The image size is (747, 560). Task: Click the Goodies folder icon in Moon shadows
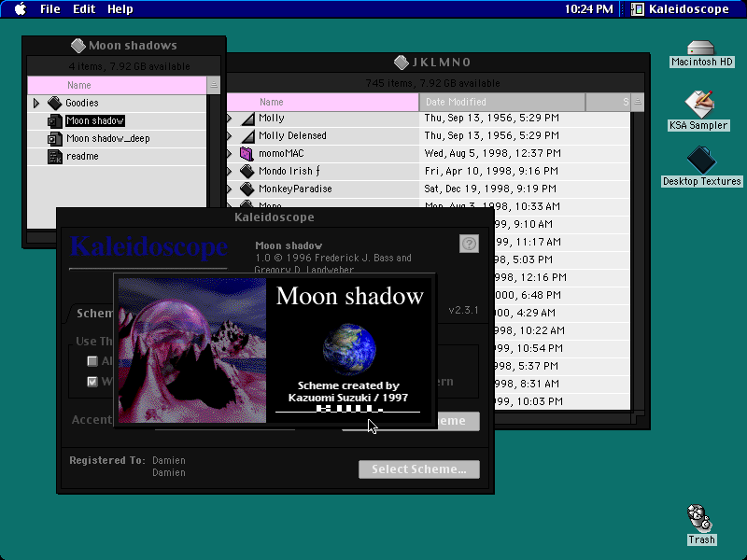click(55, 103)
